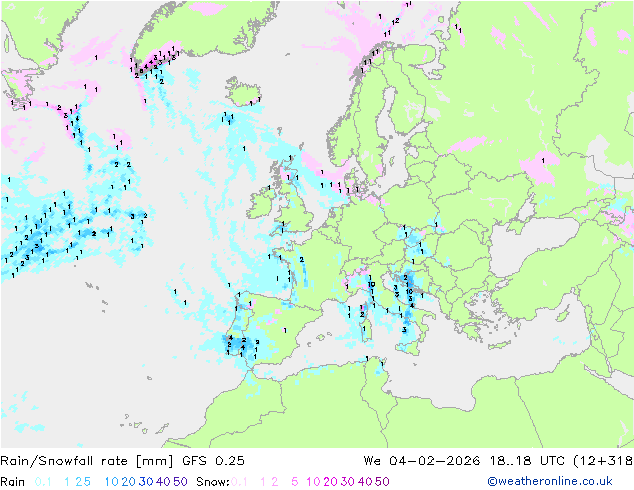Open the weatheronline.co.uk copyright link
This screenshot has width=634, height=490.
(550, 481)
